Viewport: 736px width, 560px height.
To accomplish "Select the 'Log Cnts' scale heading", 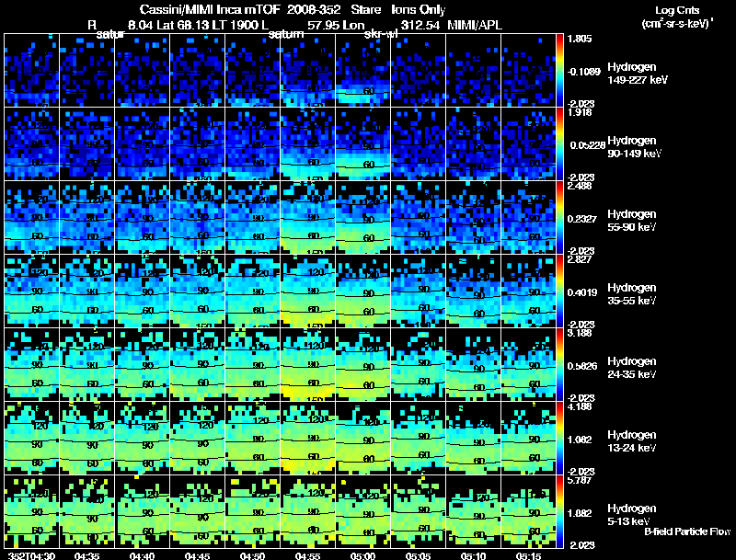I will pyautogui.click(x=677, y=10).
